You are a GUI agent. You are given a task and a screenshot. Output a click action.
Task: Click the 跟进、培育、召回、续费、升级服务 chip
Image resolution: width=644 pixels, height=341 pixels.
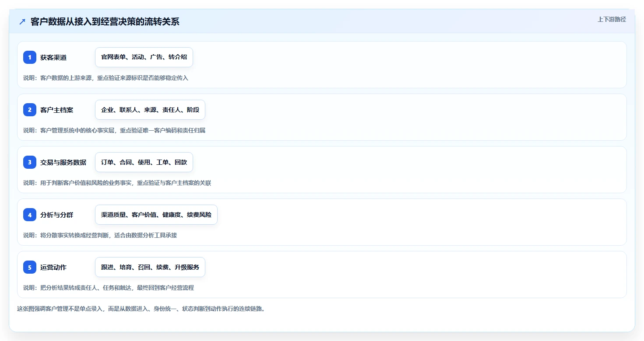coord(150,267)
